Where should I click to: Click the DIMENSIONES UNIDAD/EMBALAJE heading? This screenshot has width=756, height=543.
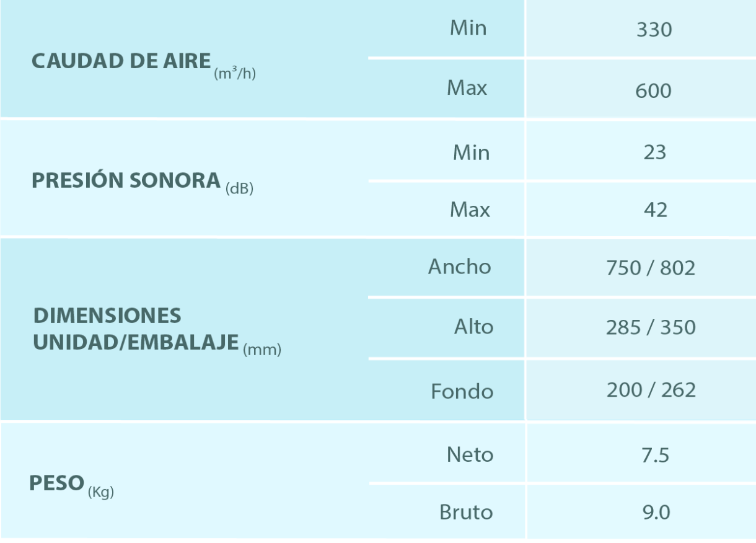click(x=136, y=329)
